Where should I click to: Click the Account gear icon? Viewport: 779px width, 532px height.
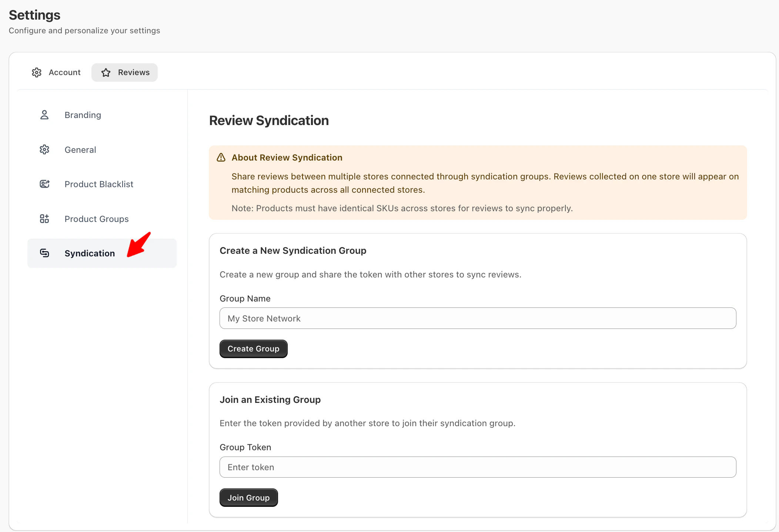coord(37,73)
